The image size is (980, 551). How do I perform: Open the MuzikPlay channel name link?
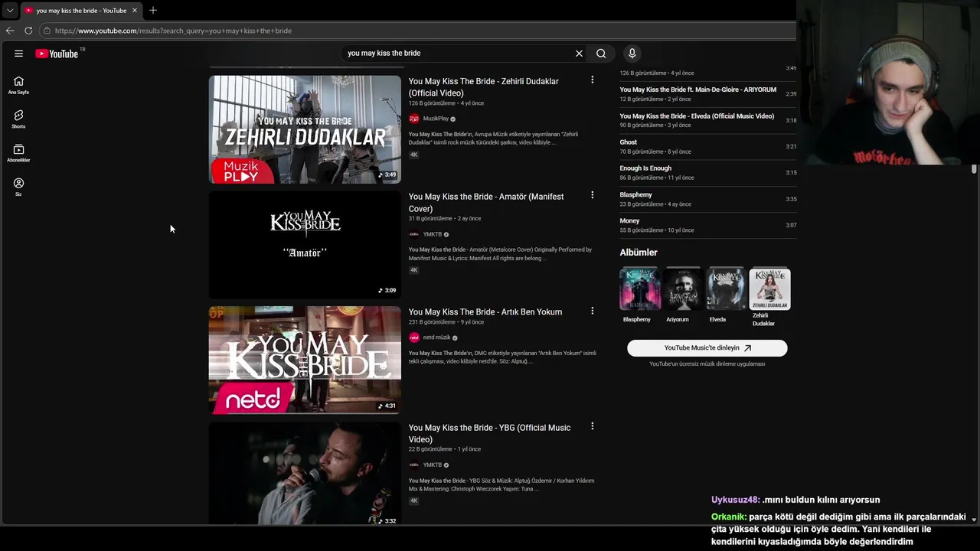coord(436,119)
